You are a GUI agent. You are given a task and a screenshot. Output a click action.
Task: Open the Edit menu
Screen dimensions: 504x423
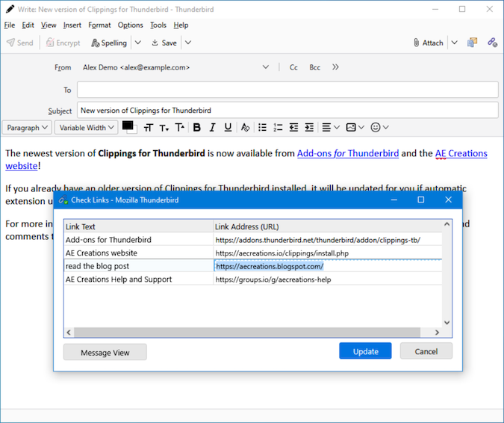(28, 25)
